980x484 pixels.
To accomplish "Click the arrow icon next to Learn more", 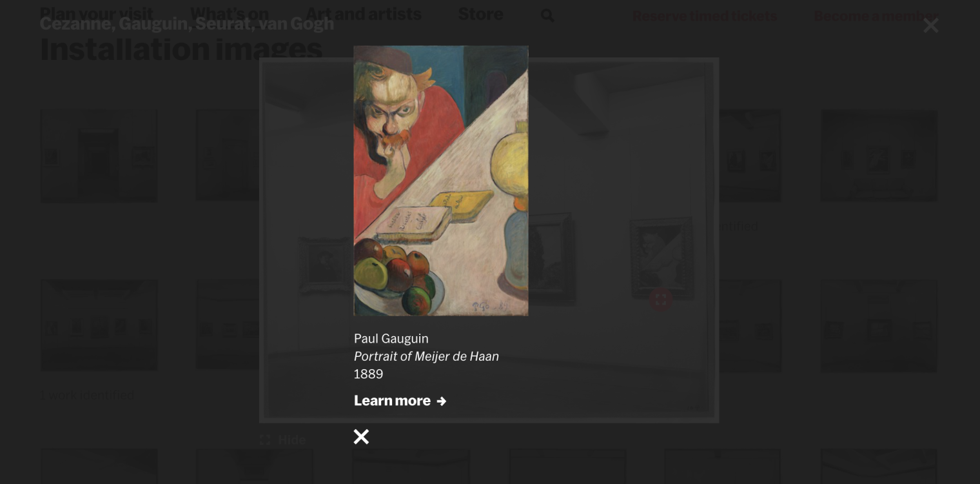I will click(x=441, y=401).
